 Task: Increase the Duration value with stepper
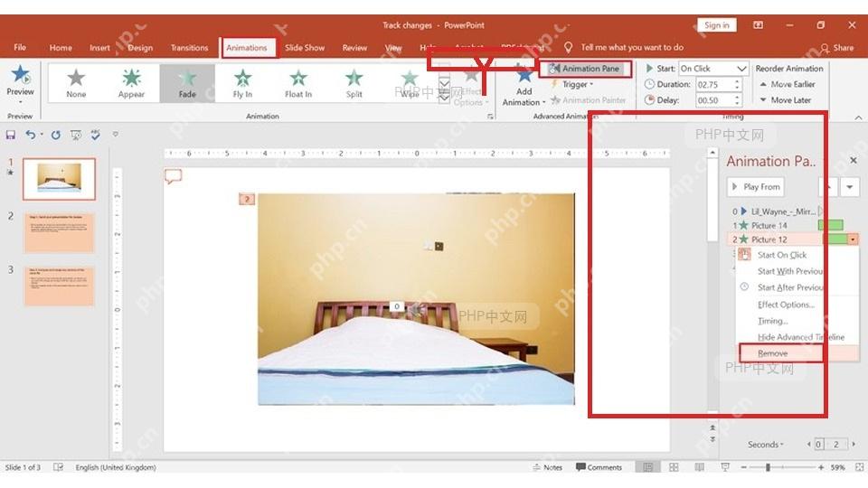[737, 81]
